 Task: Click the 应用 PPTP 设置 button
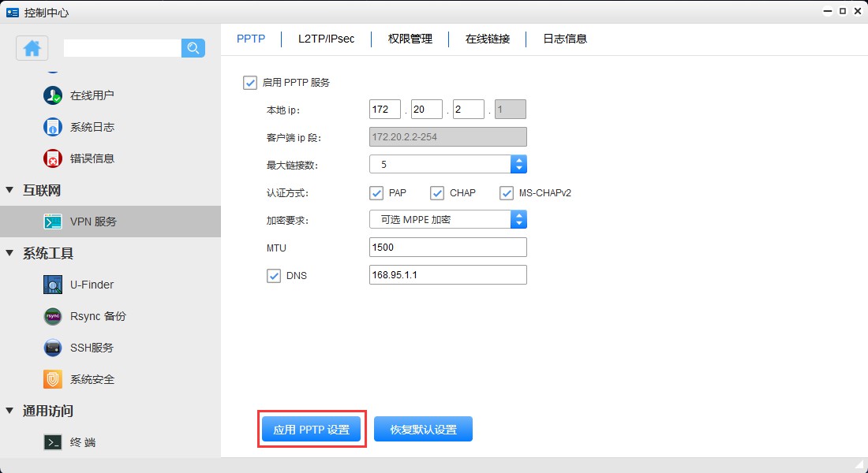pos(312,428)
